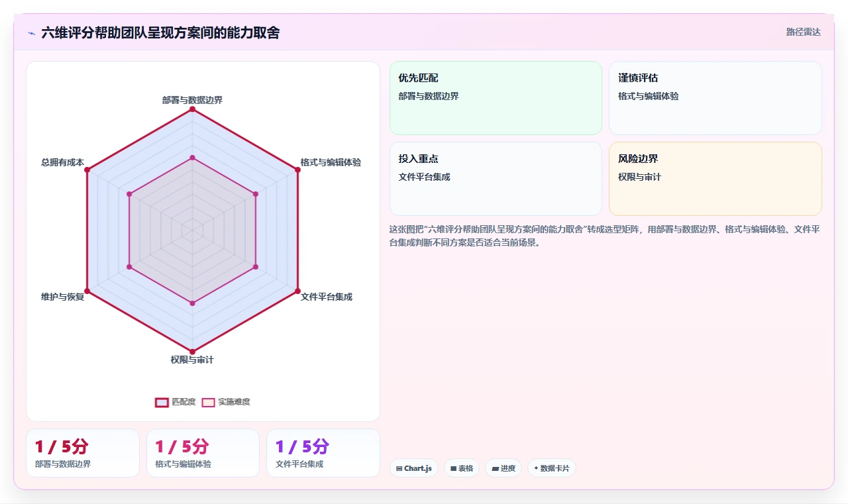Toggle the 实施难度 legend item
Screen dimensions: 848x504
pyautogui.click(x=226, y=402)
